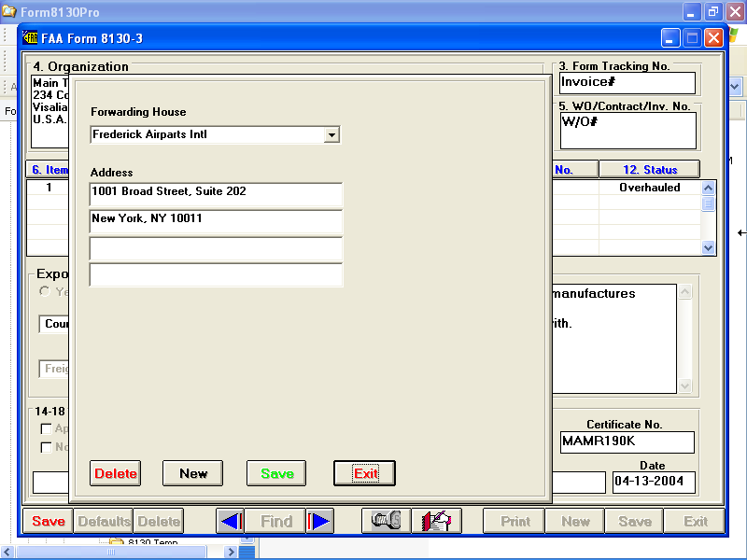Click the red Delete button in dialog
Viewport: 747px width, 560px height.
point(115,474)
